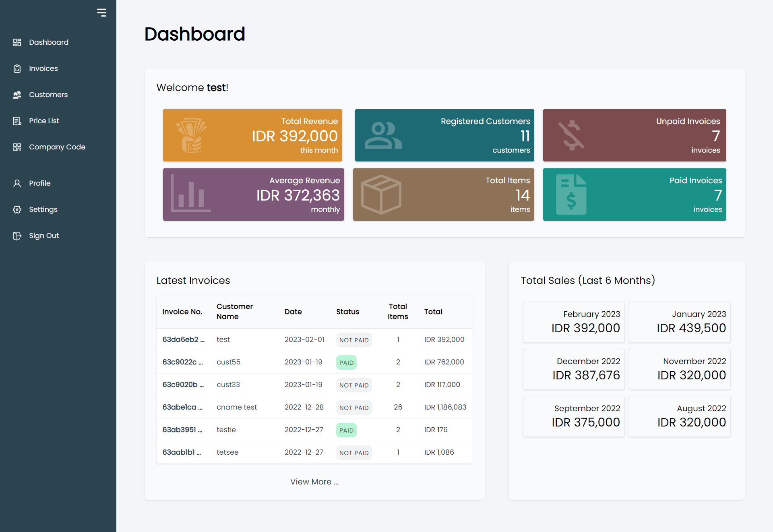773x532 pixels.
Task: Open the Settings menu item
Action: coord(43,209)
